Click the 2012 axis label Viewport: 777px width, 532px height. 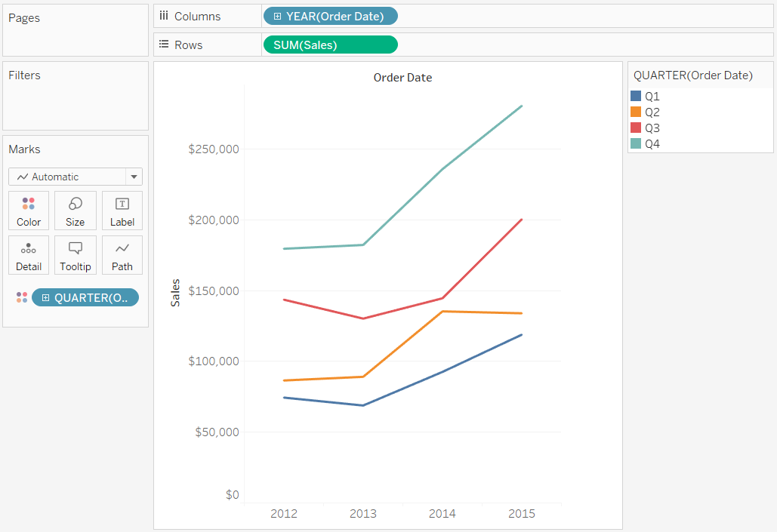point(284,514)
